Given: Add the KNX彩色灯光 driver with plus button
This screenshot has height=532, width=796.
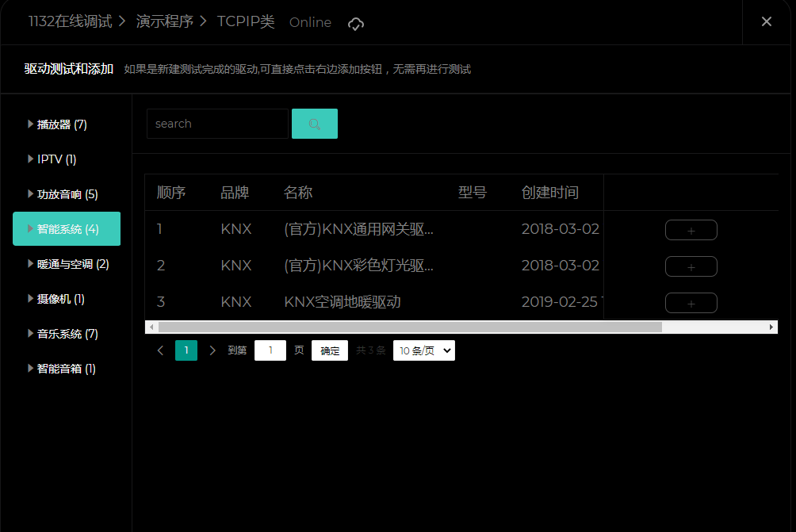Looking at the screenshot, I should [x=691, y=266].
